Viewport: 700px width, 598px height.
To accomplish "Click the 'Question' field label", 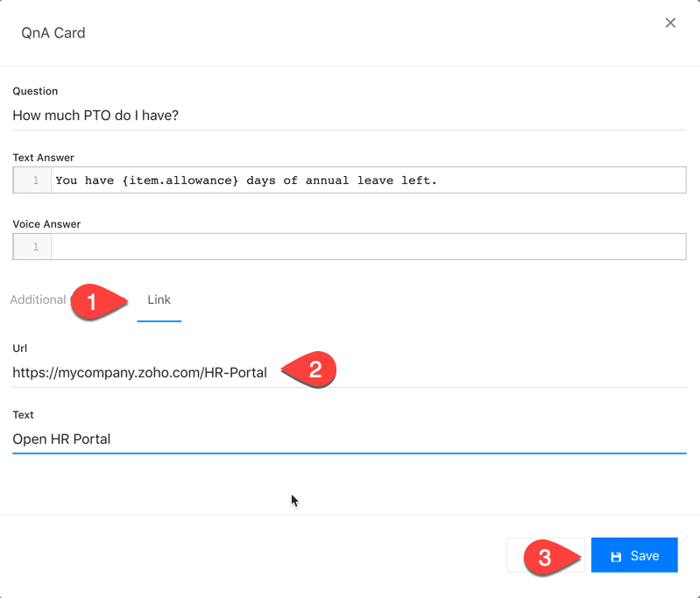I will (35, 91).
